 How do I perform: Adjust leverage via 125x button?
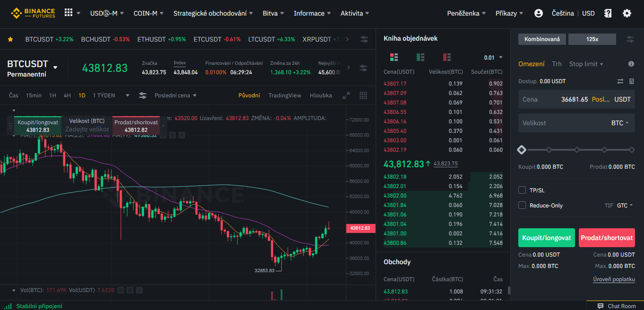point(592,39)
